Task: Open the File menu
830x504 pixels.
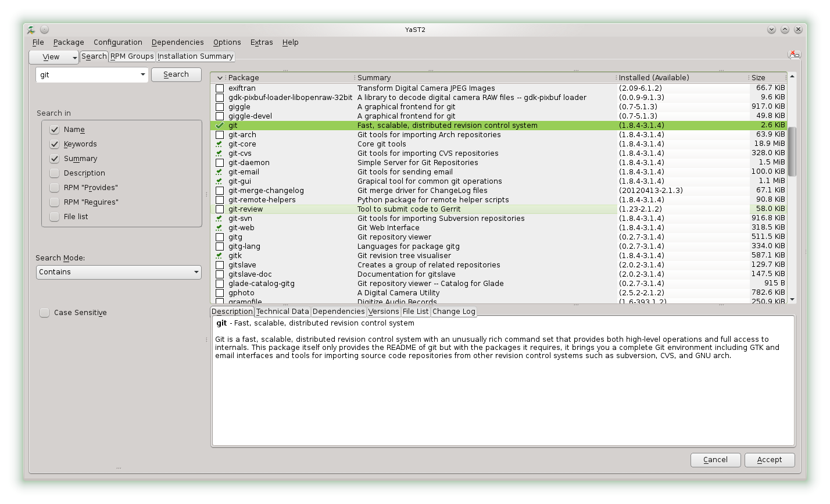Action: (38, 42)
